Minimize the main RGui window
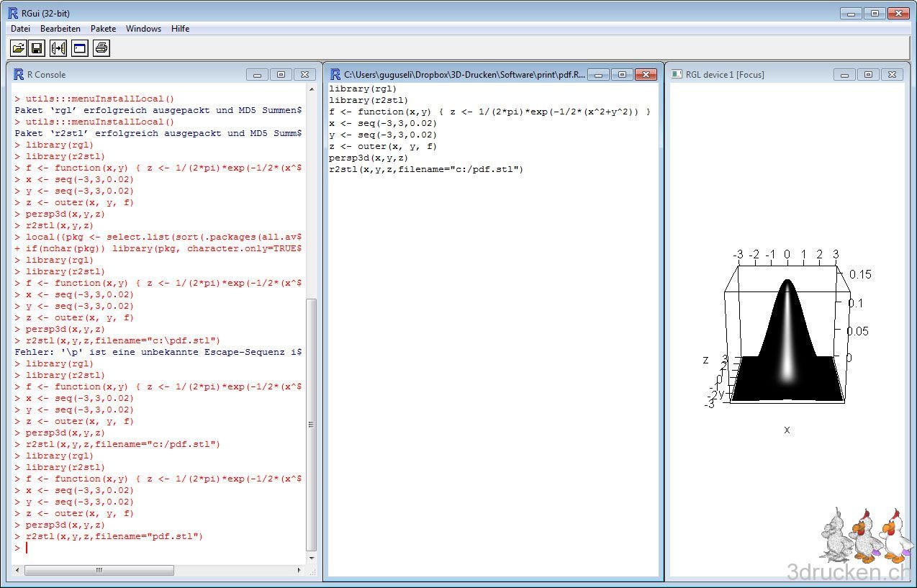This screenshot has width=917, height=588. tap(851, 13)
